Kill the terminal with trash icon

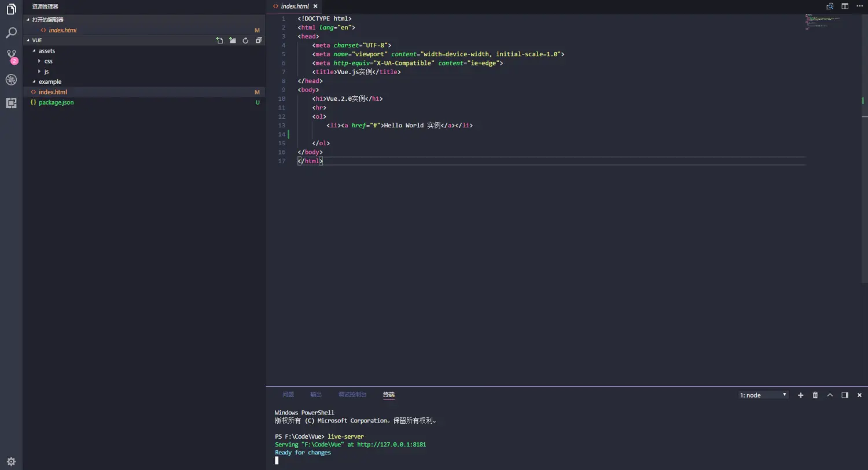(x=815, y=395)
